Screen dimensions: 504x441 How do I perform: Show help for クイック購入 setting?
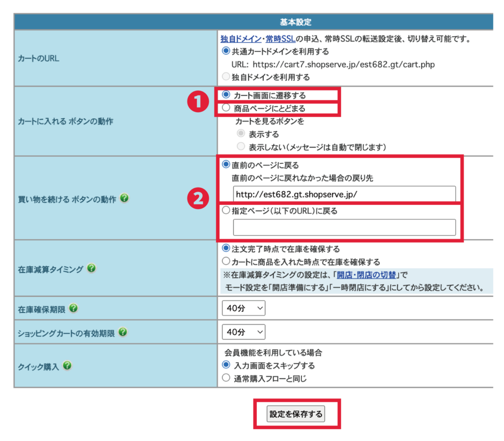click(67, 366)
